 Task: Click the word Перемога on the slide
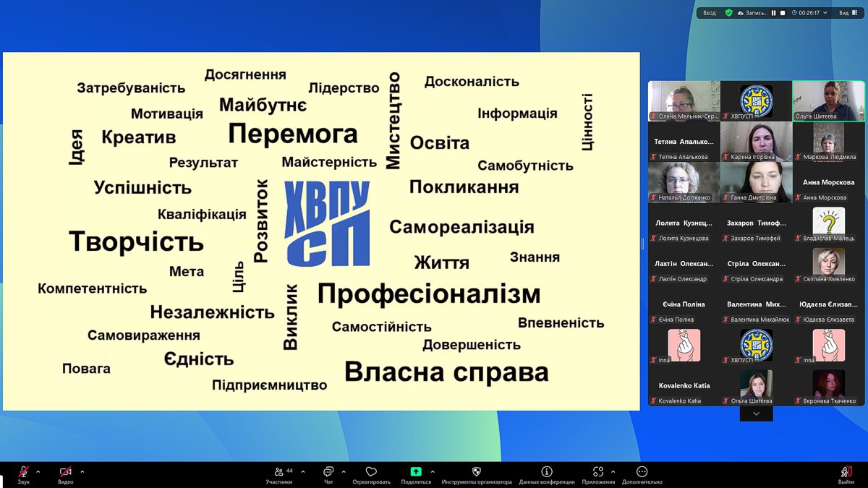(x=293, y=134)
